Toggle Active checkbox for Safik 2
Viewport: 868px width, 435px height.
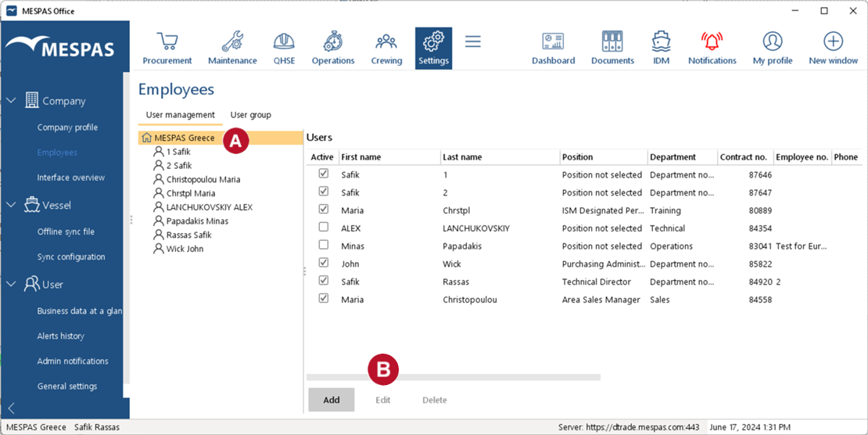[324, 191]
